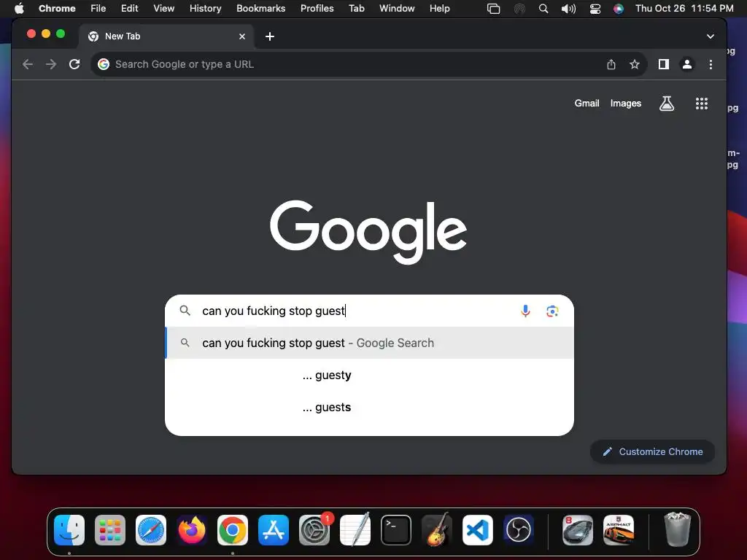Start voice search with microphone icon
The image size is (747, 560).
pyautogui.click(x=525, y=311)
